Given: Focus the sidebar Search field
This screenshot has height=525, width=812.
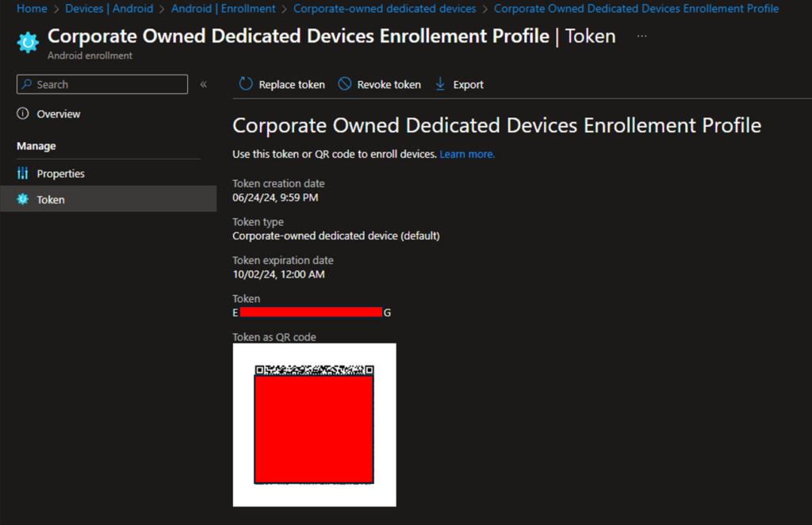Looking at the screenshot, I should coord(102,84).
